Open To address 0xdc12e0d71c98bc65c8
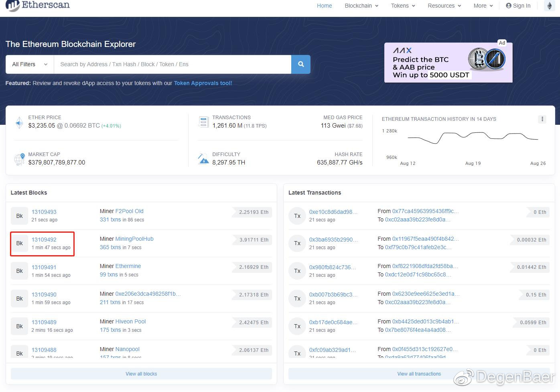The image size is (560, 392). (x=418, y=274)
